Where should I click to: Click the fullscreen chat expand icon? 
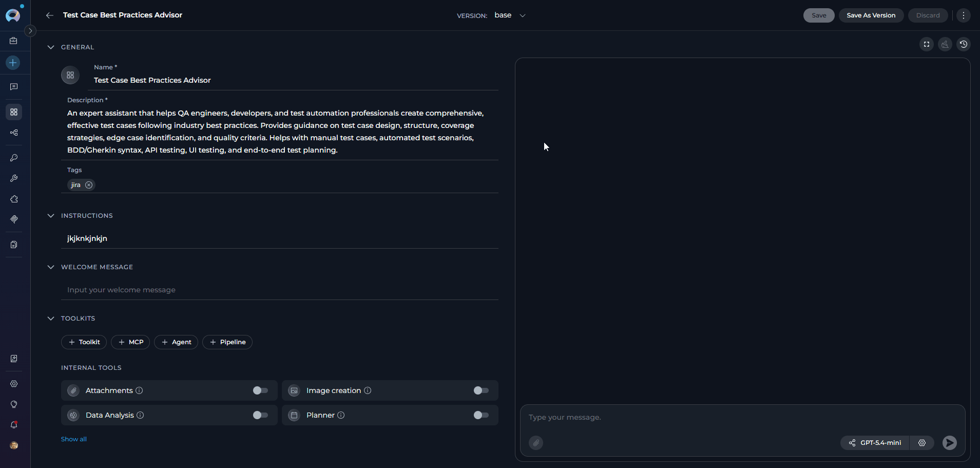(x=927, y=44)
